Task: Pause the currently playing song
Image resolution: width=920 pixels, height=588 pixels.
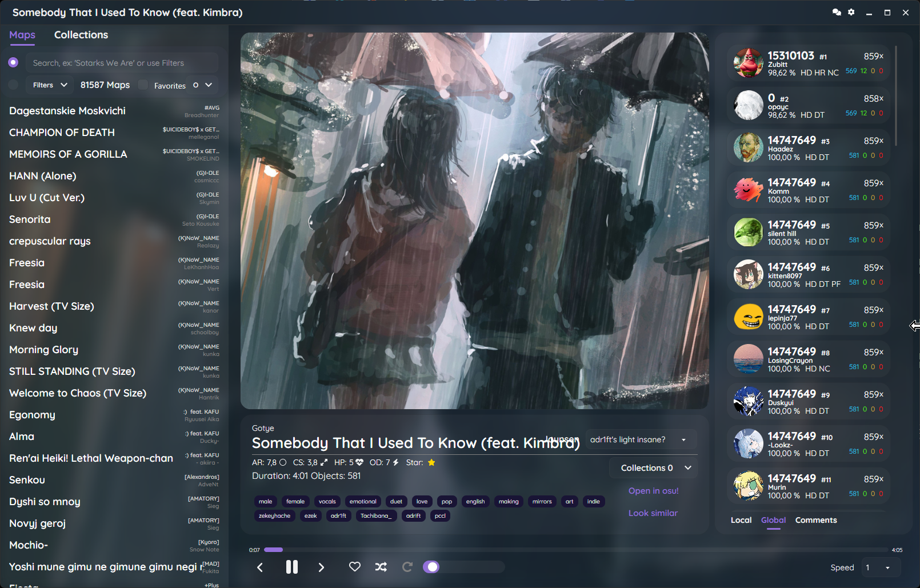Action: (x=291, y=567)
